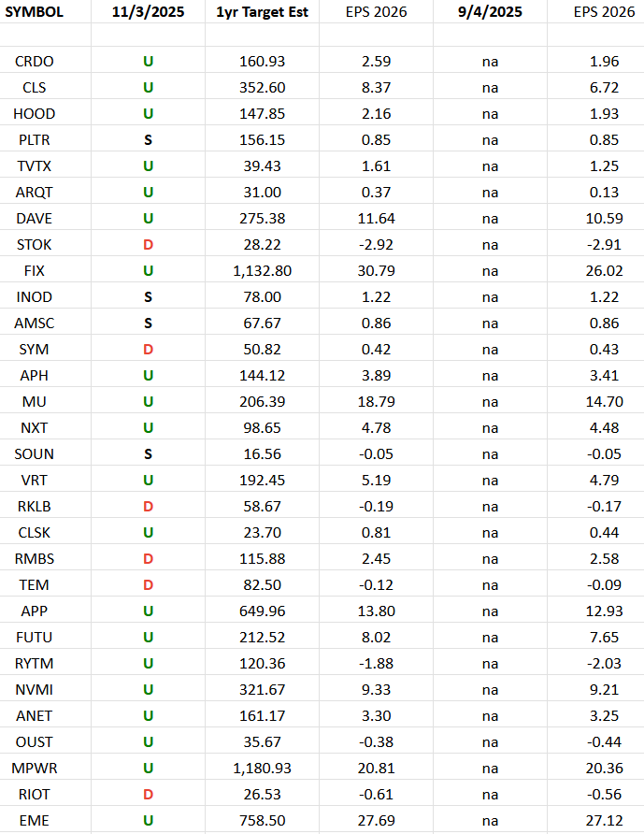Screen dimensions: 644x834
Task: Select the cell containing 275.38
Action: [263, 219]
